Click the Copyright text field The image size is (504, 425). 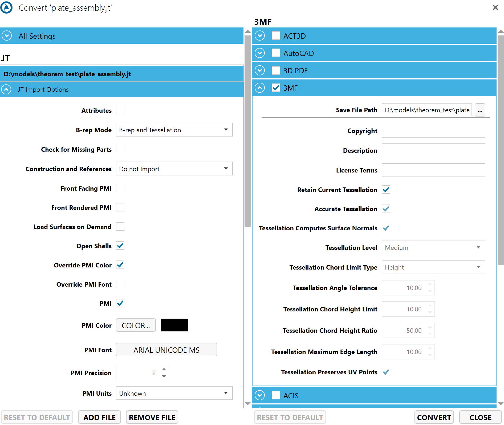pos(433,131)
